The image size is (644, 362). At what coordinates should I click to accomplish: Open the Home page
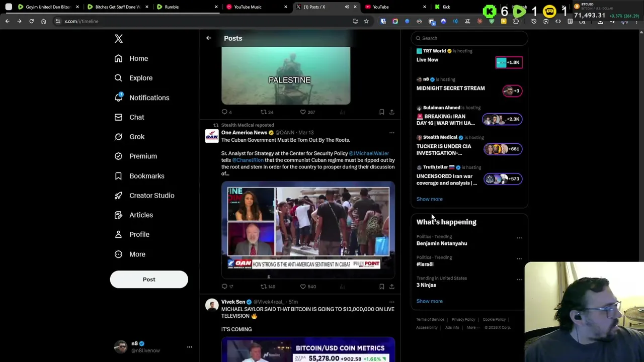point(131,58)
